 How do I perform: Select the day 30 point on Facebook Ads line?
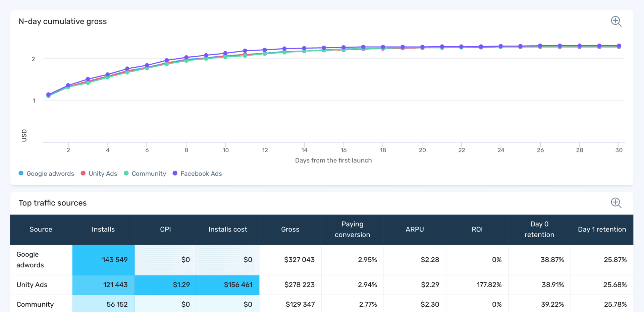619,46
